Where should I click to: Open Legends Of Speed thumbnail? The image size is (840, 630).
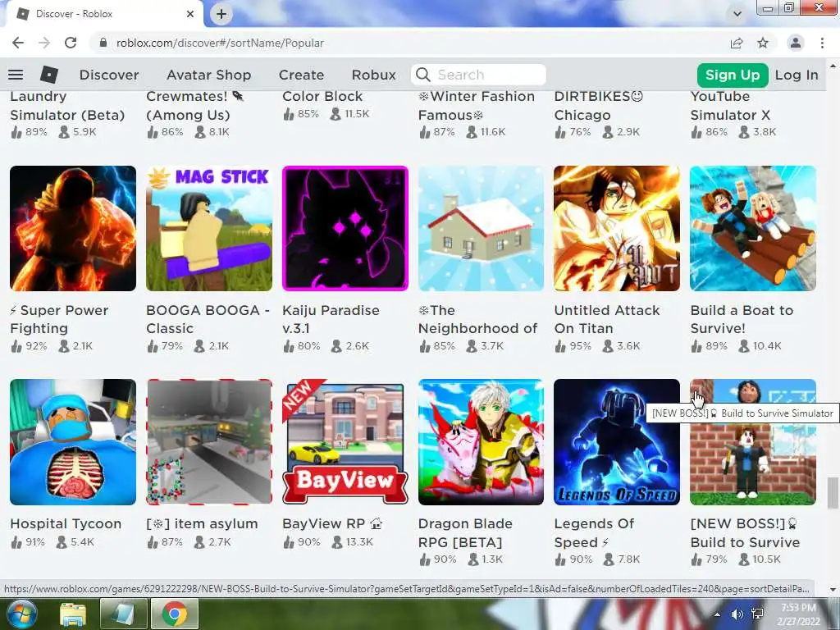click(x=617, y=442)
